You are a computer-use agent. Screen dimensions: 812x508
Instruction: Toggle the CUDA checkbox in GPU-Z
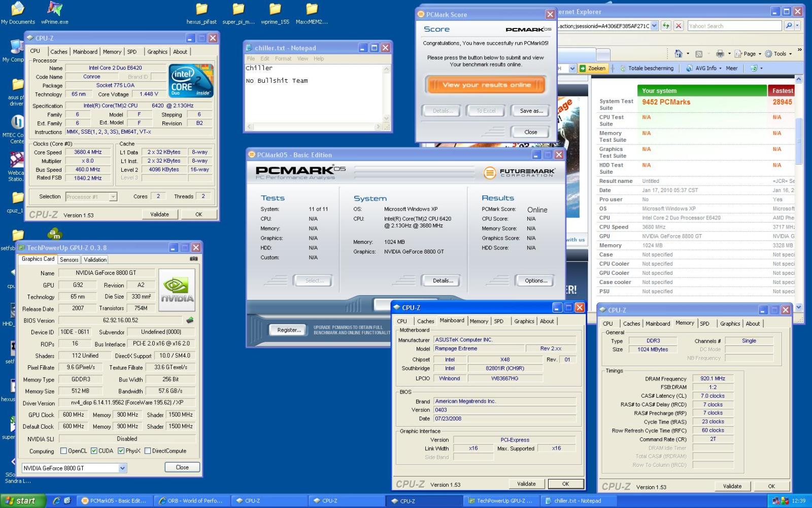coord(94,451)
